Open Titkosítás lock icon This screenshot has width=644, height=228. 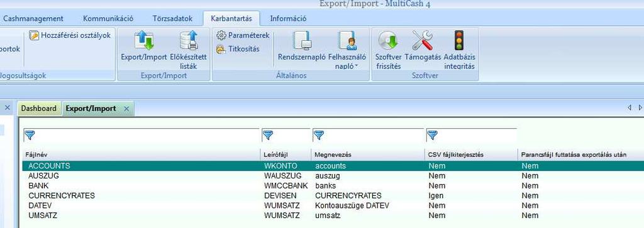pos(221,49)
